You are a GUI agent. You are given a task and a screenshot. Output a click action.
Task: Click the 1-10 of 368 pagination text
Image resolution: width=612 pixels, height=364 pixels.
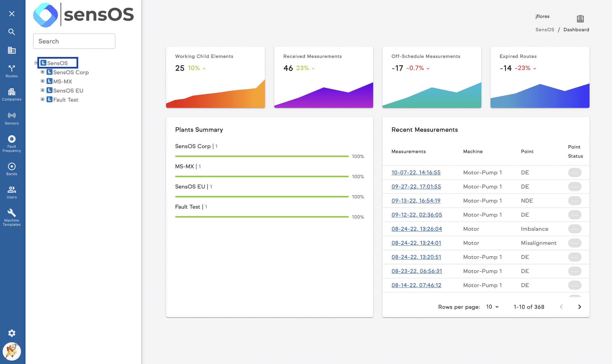529,307
